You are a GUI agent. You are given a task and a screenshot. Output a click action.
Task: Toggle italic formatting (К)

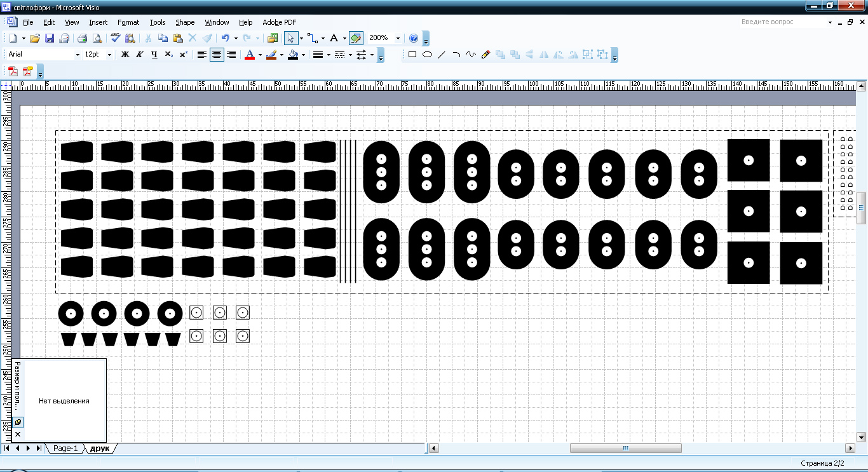[139, 55]
